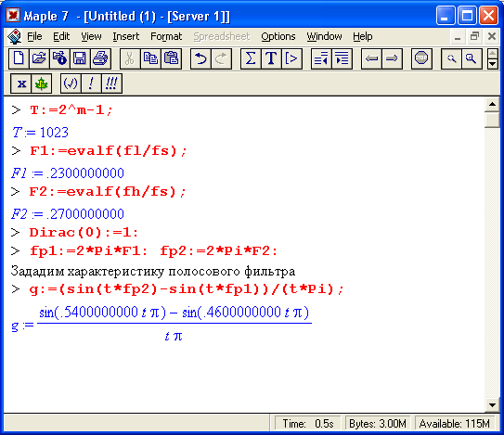
Task: Open an existing file with folder icon
Action: pos(39,58)
